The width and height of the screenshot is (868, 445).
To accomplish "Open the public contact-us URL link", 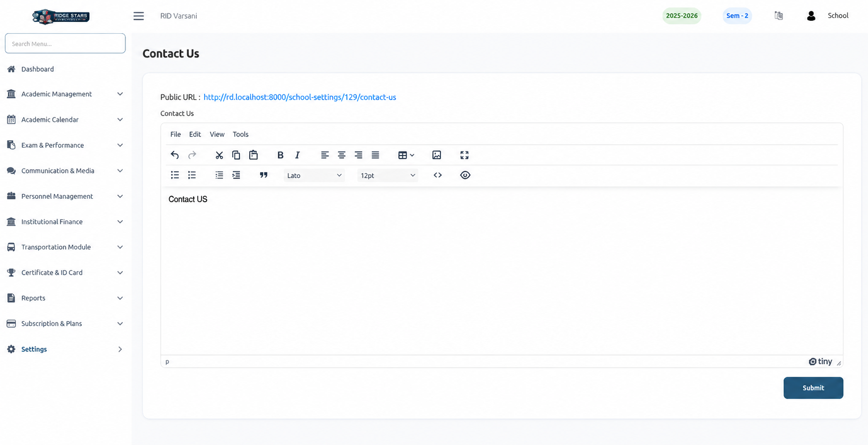I will click(300, 97).
